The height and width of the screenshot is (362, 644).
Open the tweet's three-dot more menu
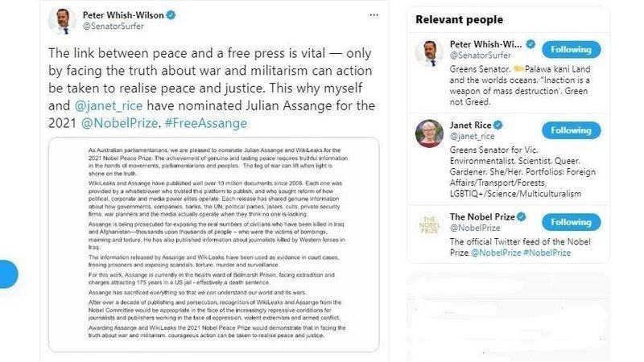point(374,15)
